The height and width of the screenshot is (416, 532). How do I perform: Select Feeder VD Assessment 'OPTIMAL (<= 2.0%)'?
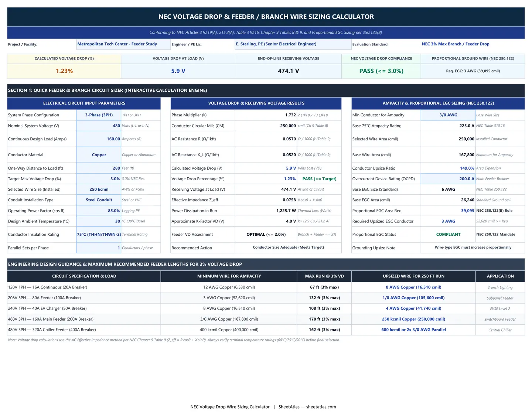tap(266, 234)
